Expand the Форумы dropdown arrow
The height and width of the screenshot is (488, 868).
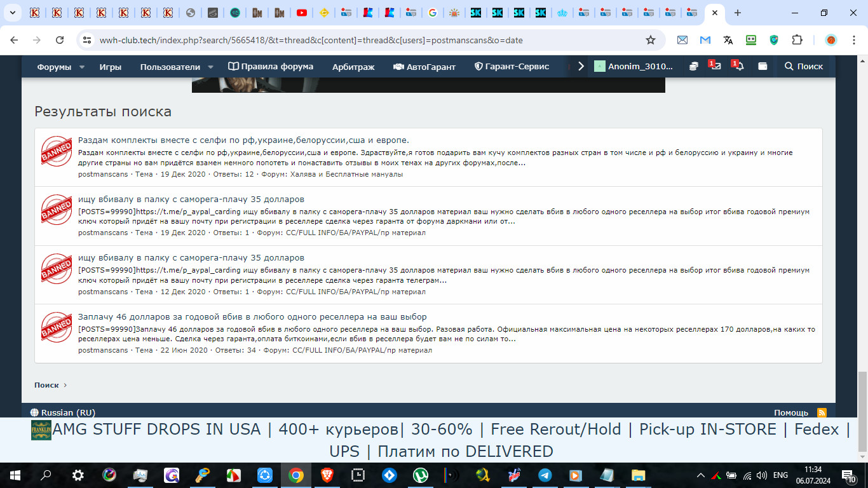[x=82, y=67]
